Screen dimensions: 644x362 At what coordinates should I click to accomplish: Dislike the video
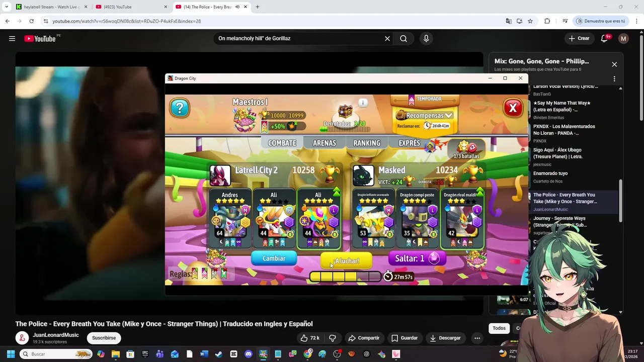[x=333, y=338]
